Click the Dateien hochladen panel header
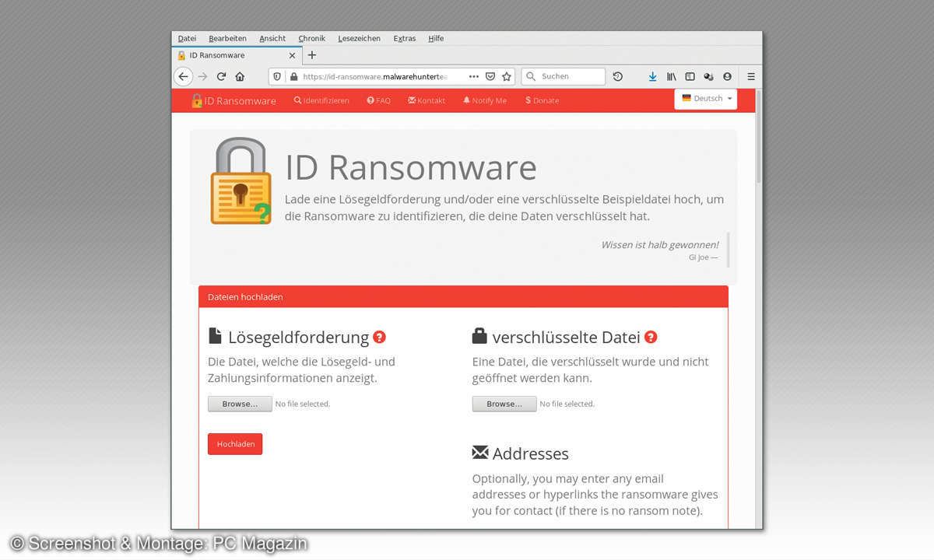 [x=463, y=297]
